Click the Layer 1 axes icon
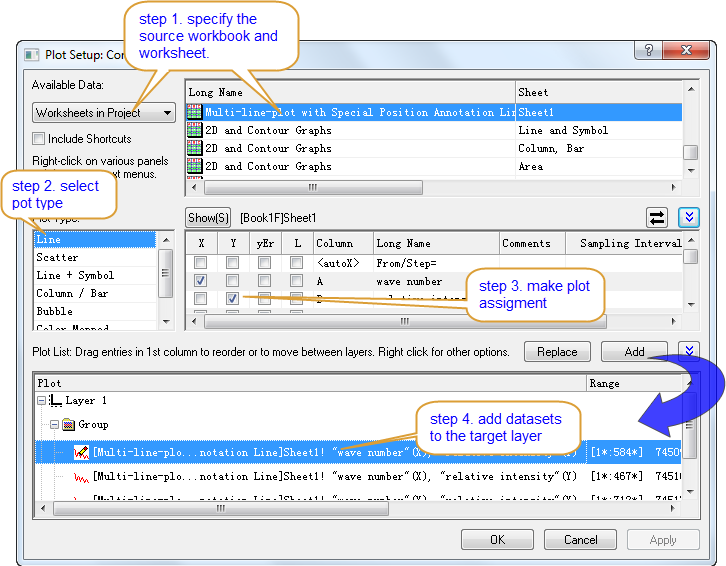Screen dimensions: 726x566 pyautogui.click(x=56, y=401)
